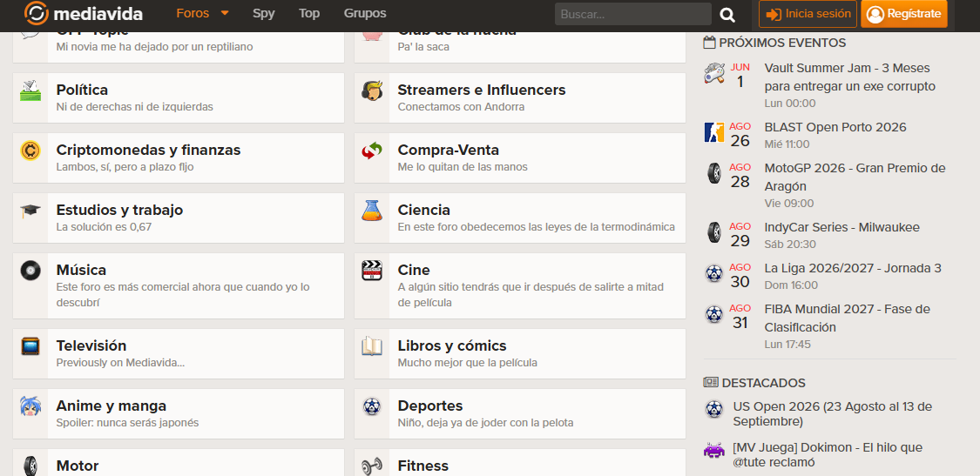980x476 pixels.
Task: Go to the Top menu item
Action: [309, 13]
